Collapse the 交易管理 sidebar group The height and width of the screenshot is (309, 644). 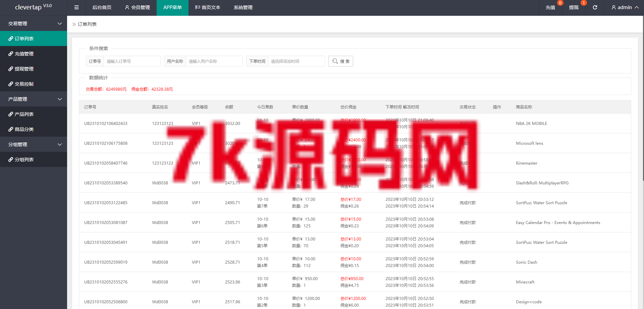(34, 24)
